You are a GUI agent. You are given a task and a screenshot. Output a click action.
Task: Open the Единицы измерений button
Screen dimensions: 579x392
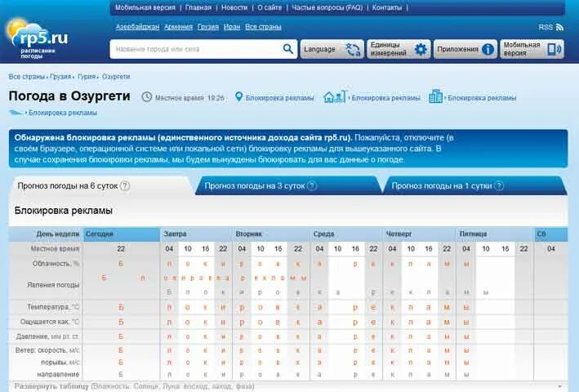click(399, 49)
